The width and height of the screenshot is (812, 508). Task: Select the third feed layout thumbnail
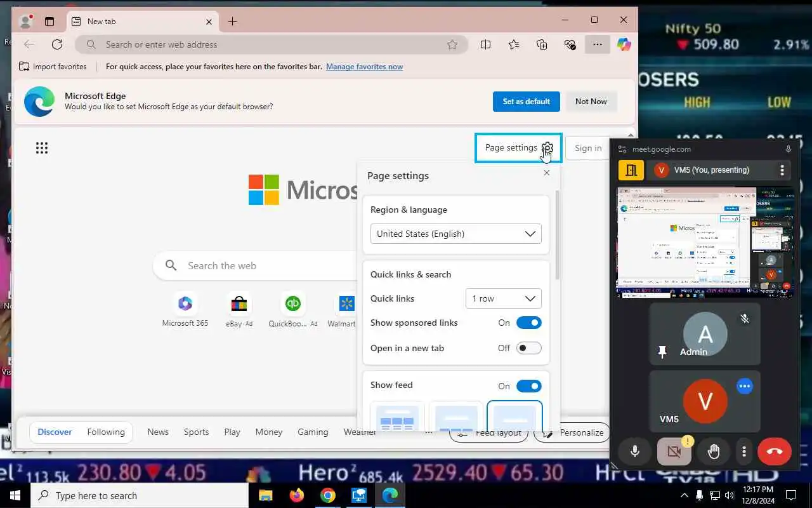coord(514,416)
